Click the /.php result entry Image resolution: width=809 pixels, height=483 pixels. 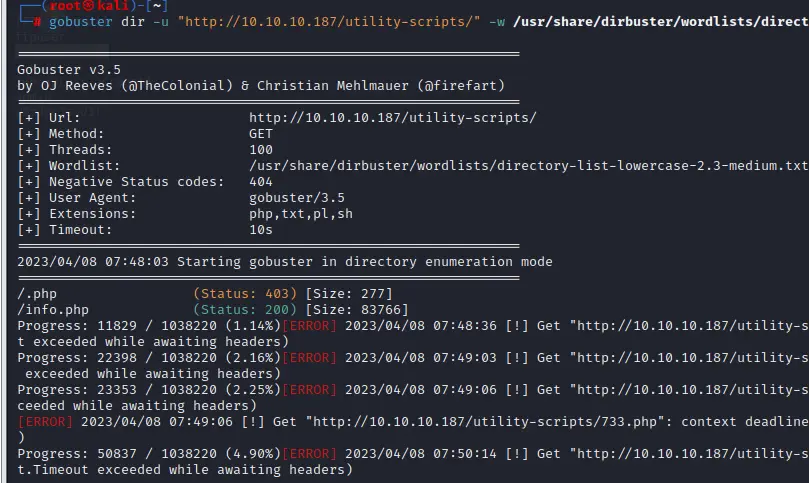tap(37, 293)
